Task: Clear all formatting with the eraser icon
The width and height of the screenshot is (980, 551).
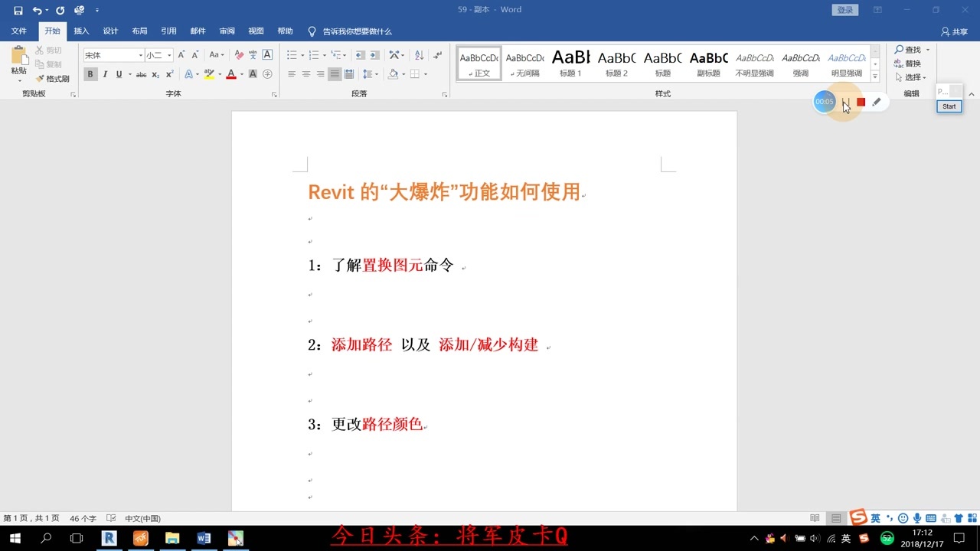Action: coord(239,55)
